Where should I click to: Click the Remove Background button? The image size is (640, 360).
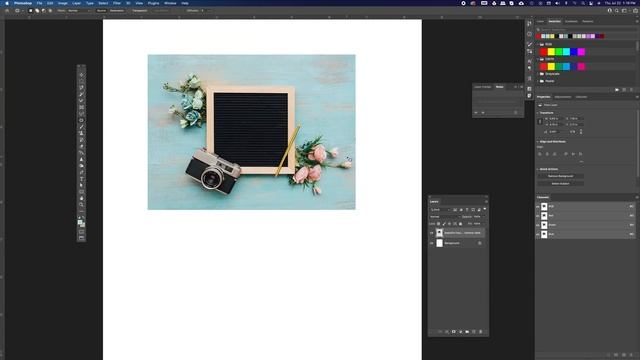[560, 176]
